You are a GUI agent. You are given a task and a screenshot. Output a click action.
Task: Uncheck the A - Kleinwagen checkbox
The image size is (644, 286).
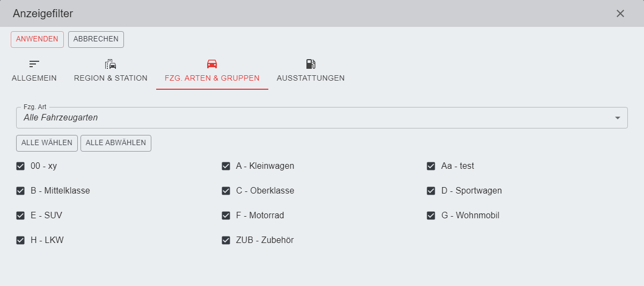(226, 166)
